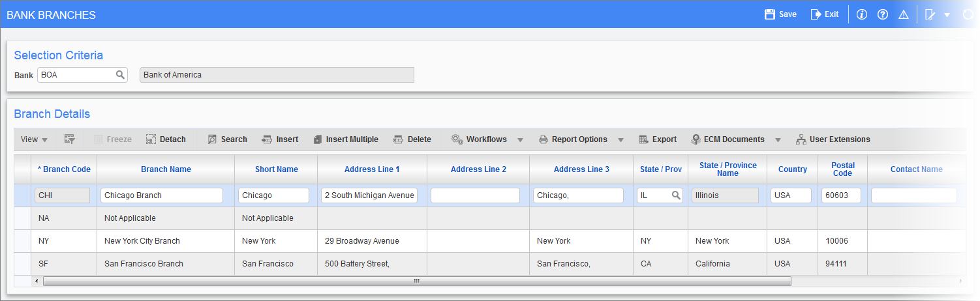Screen dimensions: 980x301
Task: Click the Report Options printer button
Action: [x=573, y=139]
